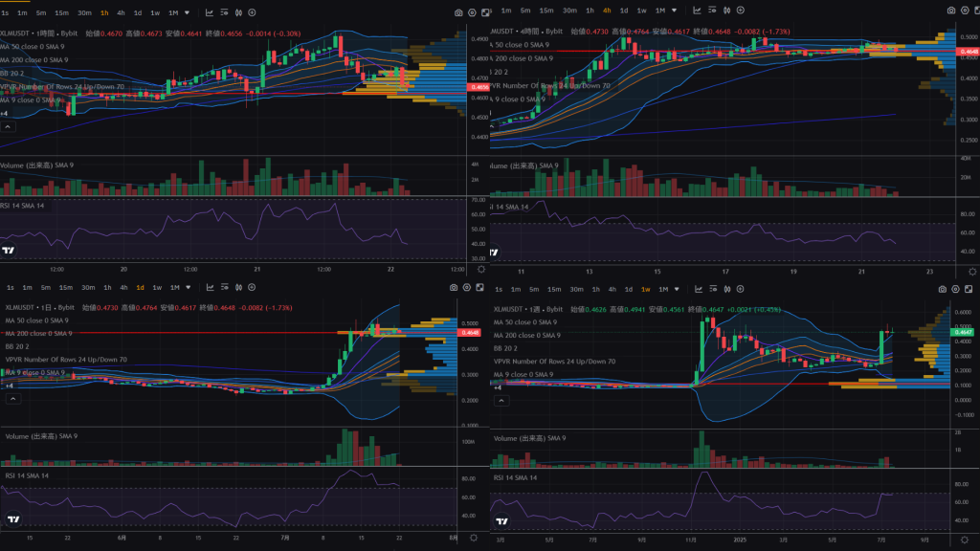Viewport: 980px width, 551px height.
Task: Select the 5m timeframe in the weekly panel
Action: point(534,289)
